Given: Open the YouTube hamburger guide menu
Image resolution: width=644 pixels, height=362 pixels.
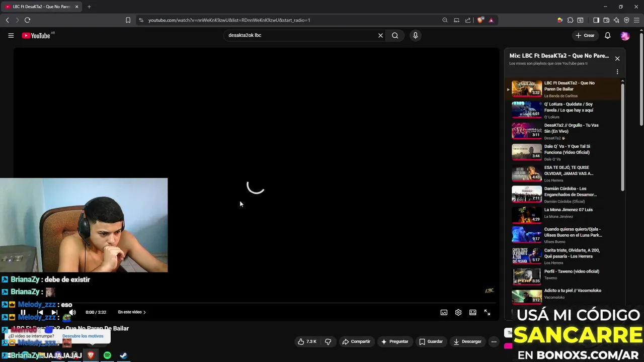Looking at the screenshot, I should click(x=11, y=35).
